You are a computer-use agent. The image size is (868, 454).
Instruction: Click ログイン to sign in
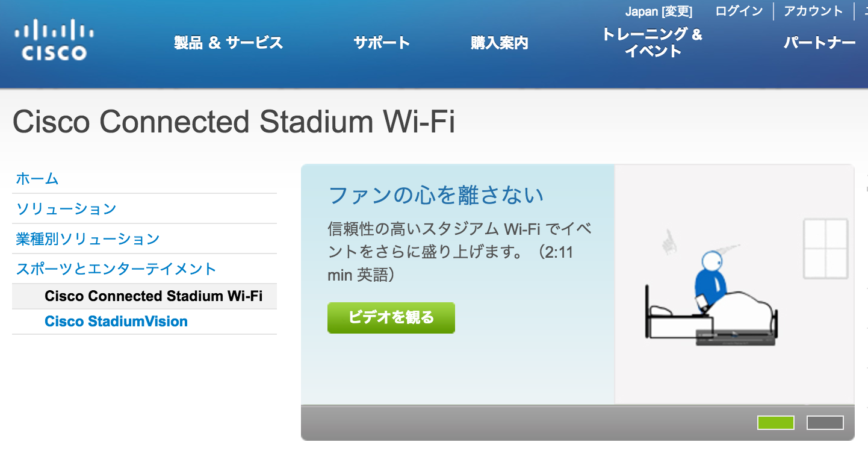pos(738,10)
